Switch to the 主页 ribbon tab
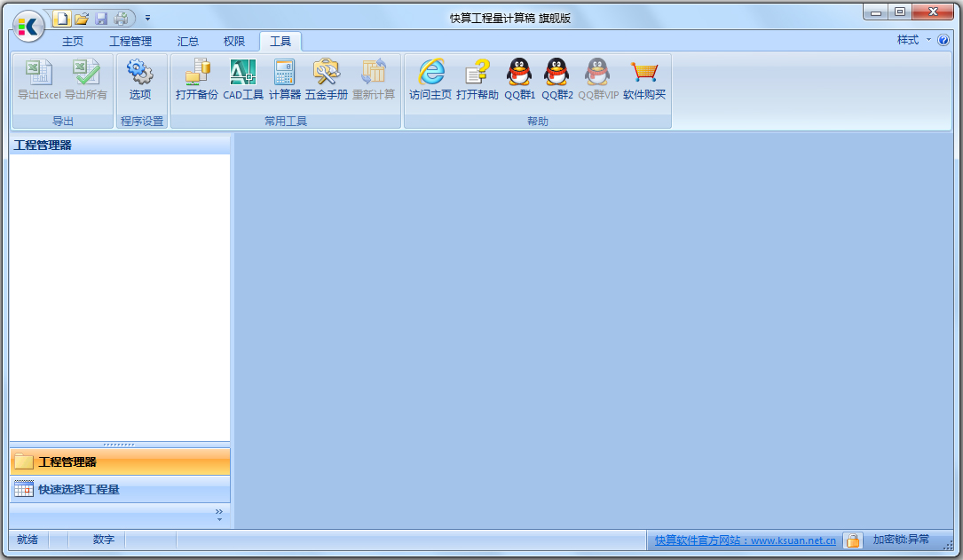Screen dimensions: 963x560 73,41
